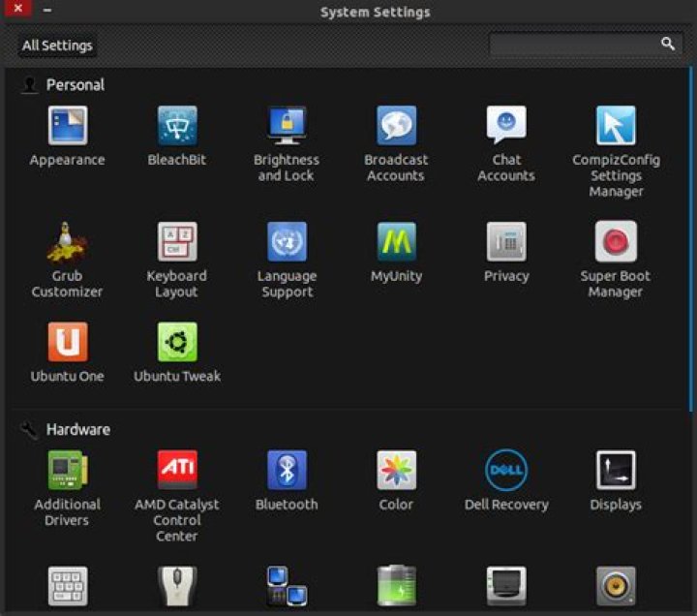Open mouse settings icon
The width and height of the screenshot is (697, 616).
click(177, 586)
